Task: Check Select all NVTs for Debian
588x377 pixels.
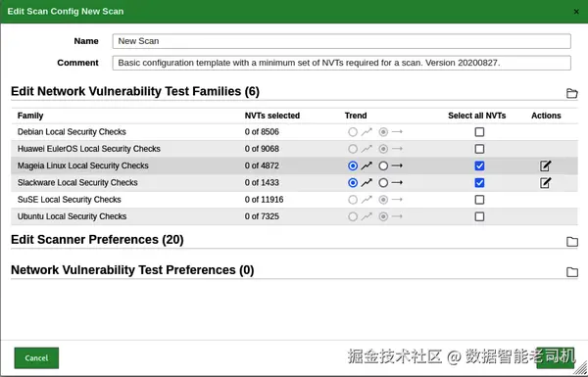Action: [479, 132]
